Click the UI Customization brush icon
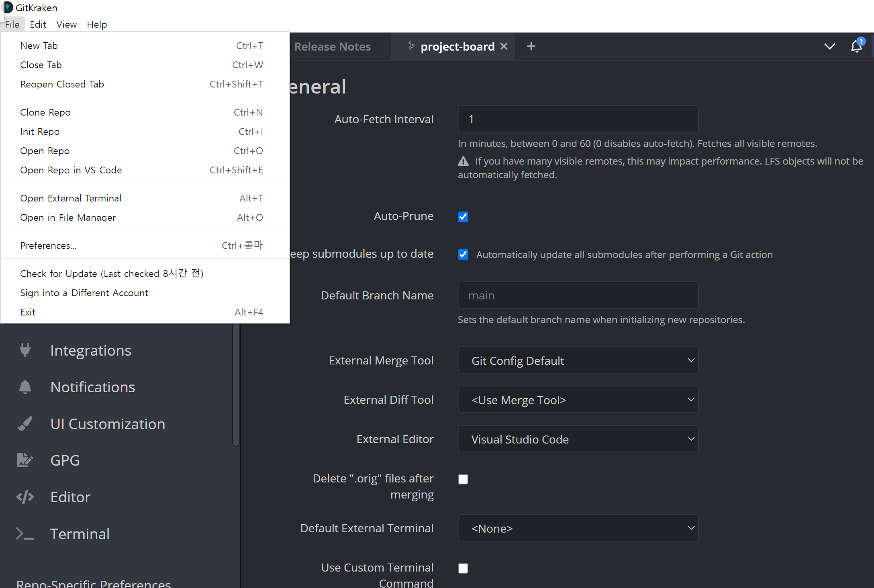Image resolution: width=874 pixels, height=588 pixels. click(x=25, y=423)
